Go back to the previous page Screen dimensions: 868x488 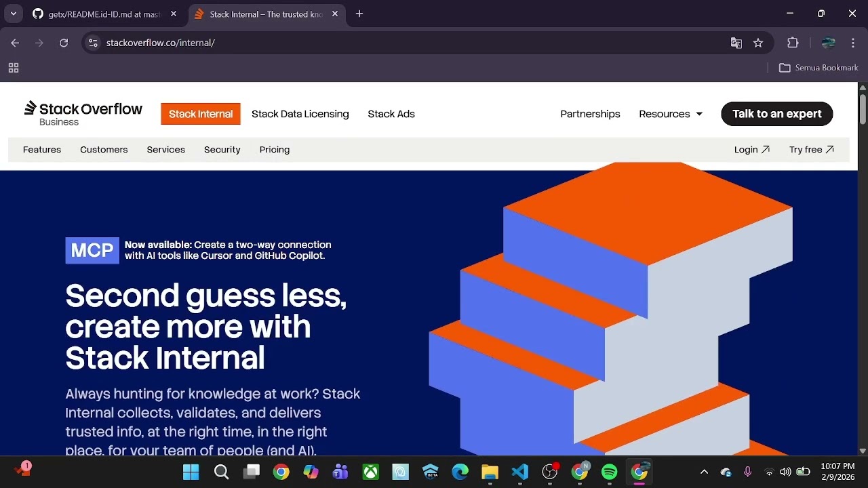click(x=15, y=43)
